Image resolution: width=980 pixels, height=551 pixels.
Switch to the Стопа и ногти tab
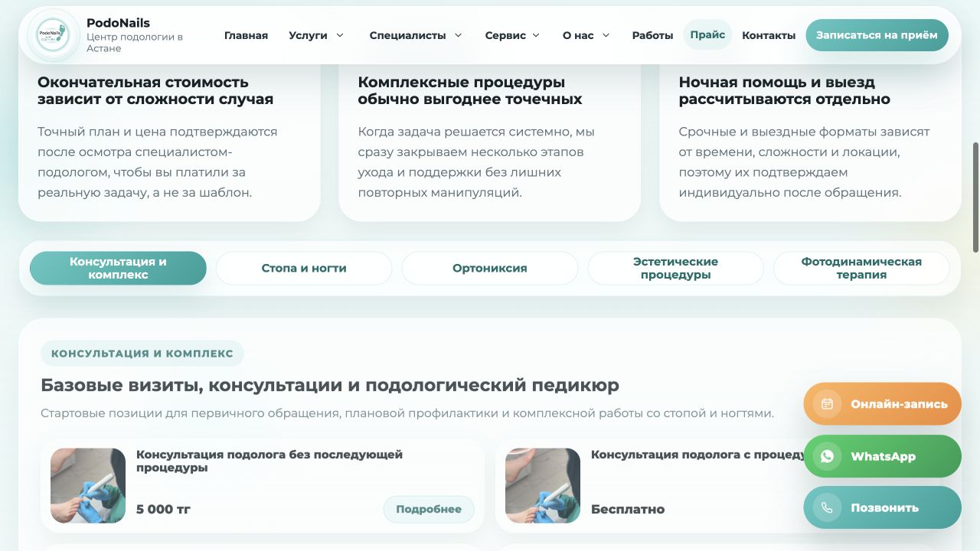point(304,268)
